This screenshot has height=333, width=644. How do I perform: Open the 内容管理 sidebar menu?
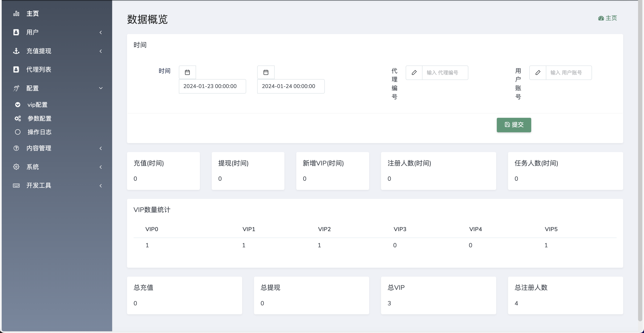click(x=57, y=148)
